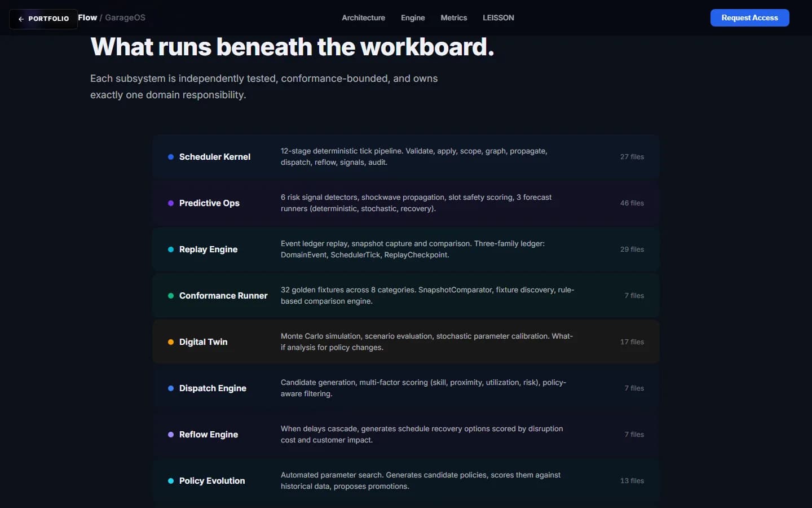Click the 'Monte Carlo simulation' description
Viewport: 812px width, 508px height.
pyautogui.click(x=427, y=342)
